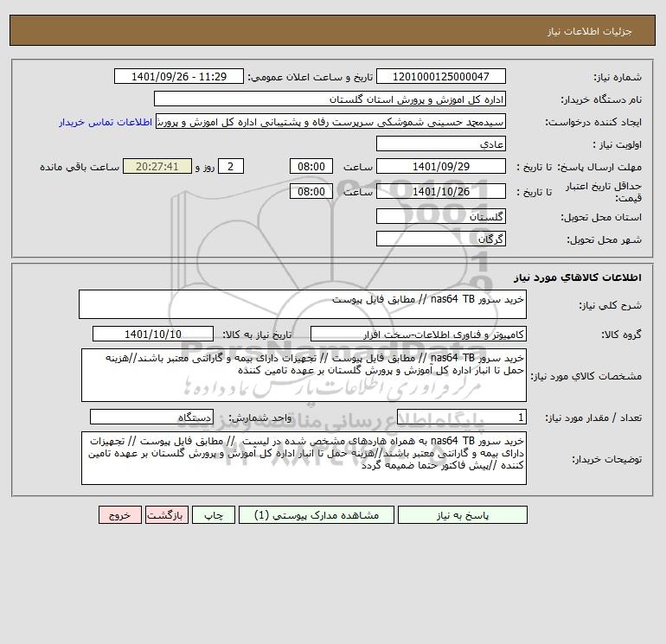The width and height of the screenshot is (666, 644).
Task: Click the اطلاعات کالاهای مورد نیاز section heading
Action: pos(578,277)
